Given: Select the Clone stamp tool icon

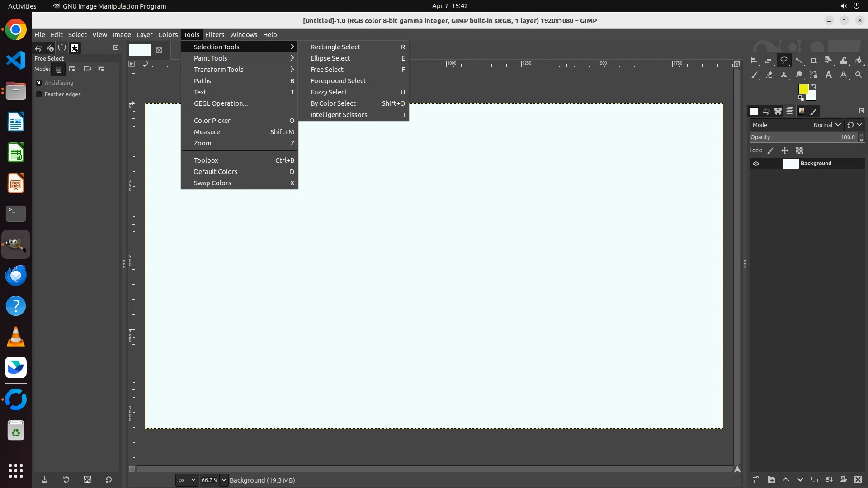Looking at the screenshot, I should coord(784,75).
